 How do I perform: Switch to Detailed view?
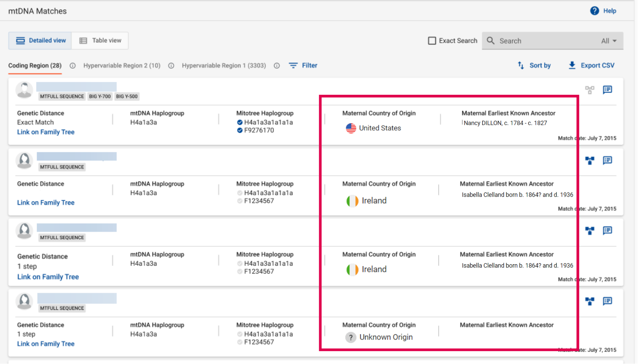pyautogui.click(x=41, y=41)
